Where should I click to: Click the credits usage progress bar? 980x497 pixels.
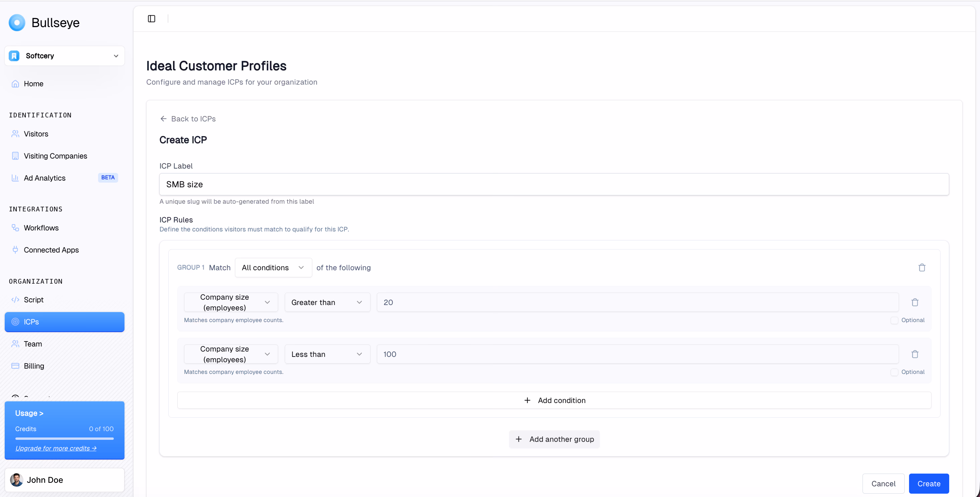click(x=64, y=438)
